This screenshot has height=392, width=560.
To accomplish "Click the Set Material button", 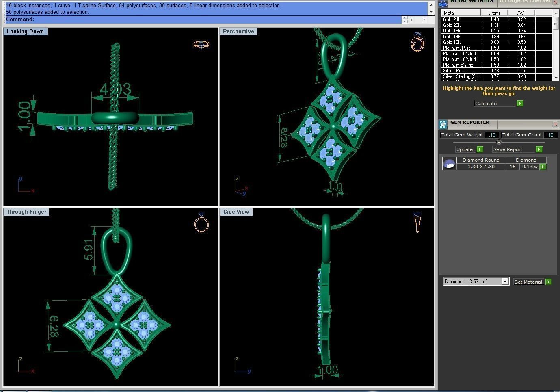I will point(528,282).
